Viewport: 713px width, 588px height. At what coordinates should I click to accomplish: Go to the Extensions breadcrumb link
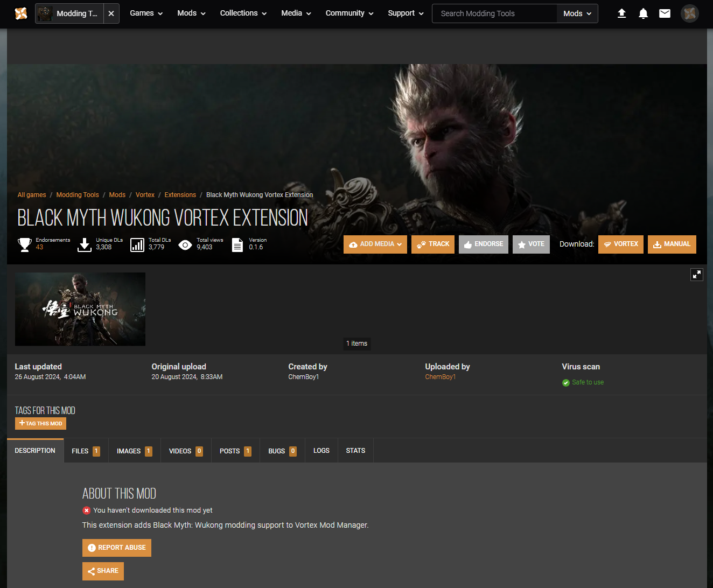click(180, 195)
